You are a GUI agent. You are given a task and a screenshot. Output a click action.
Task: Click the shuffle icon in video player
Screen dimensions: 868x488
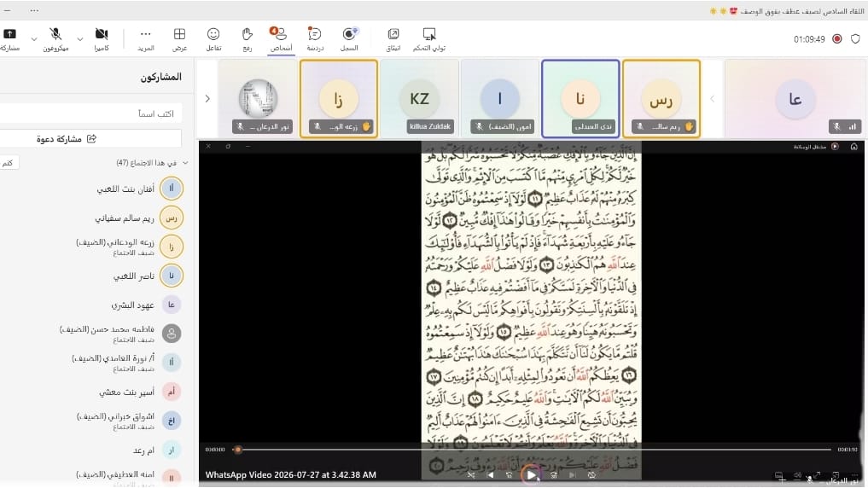(x=471, y=474)
